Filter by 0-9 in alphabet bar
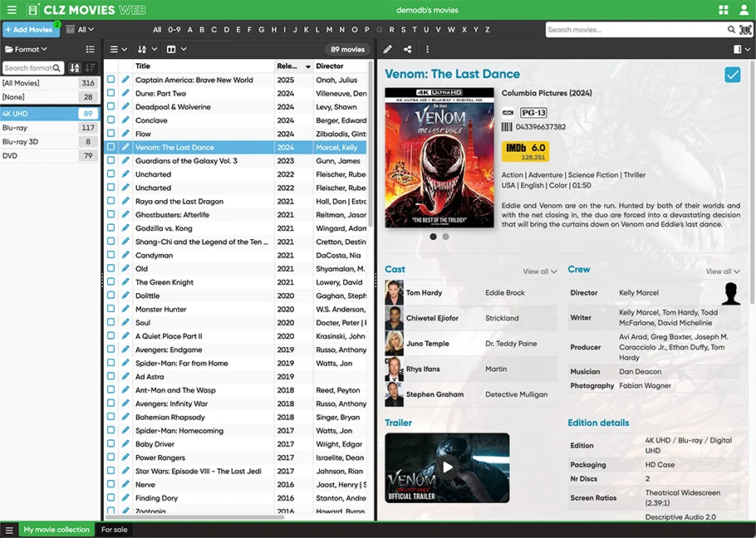Image resolution: width=756 pixels, height=538 pixels. click(174, 29)
